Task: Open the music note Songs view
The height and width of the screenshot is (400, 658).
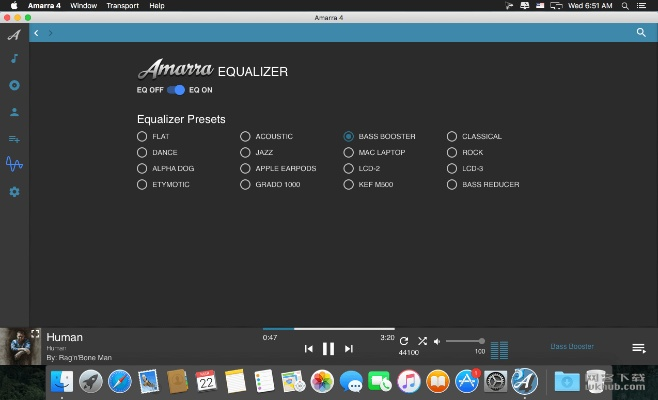Action: pyautogui.click(x=14, y=59)
